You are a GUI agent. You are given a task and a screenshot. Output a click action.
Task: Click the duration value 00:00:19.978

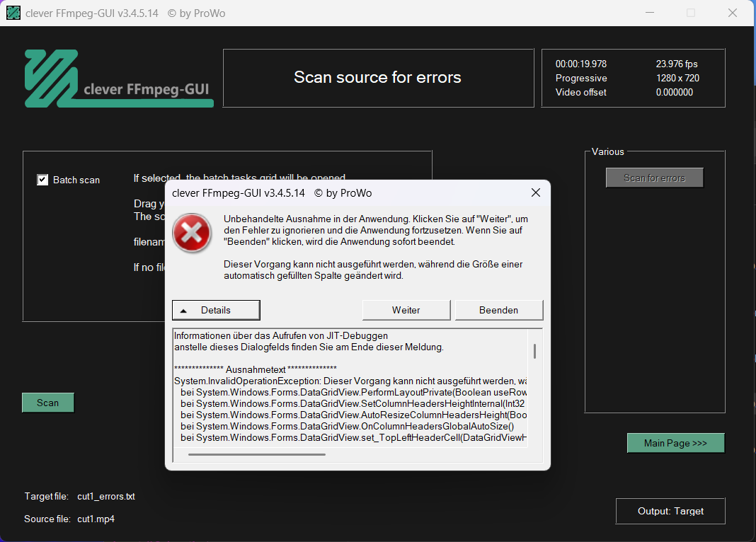click(x=581, y=64)
